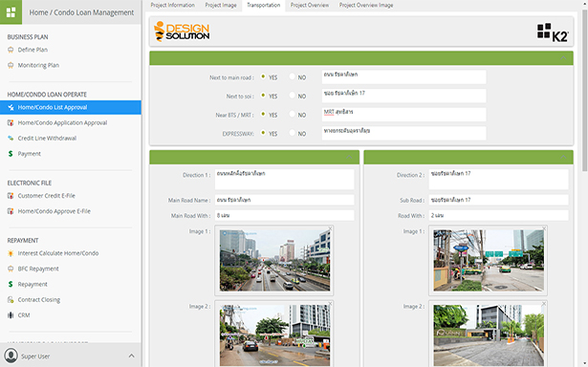Viewport: 588px width, 367px height.
Task: Collapse the Direction 2 panel chevron
Action: click(x=563, y=157)
